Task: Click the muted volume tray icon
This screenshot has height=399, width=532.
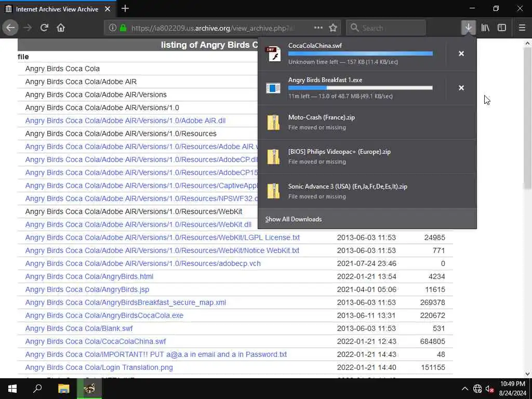Action: point(489,389)
